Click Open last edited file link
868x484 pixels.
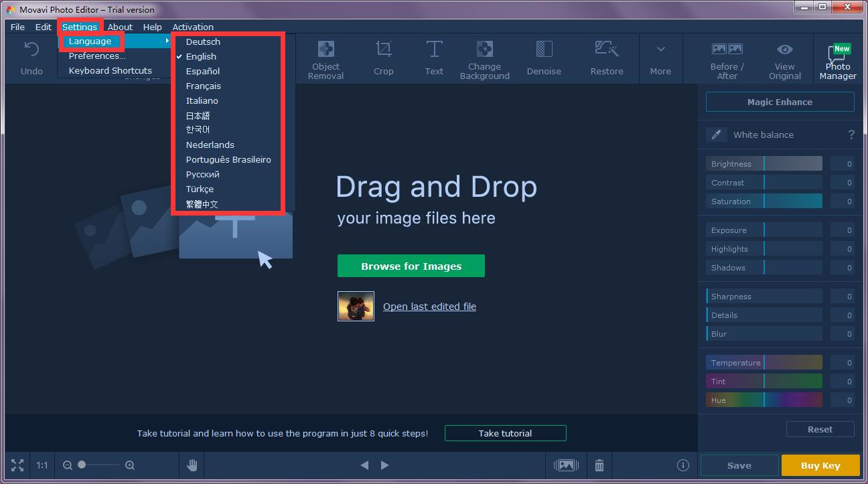[429, 307]
